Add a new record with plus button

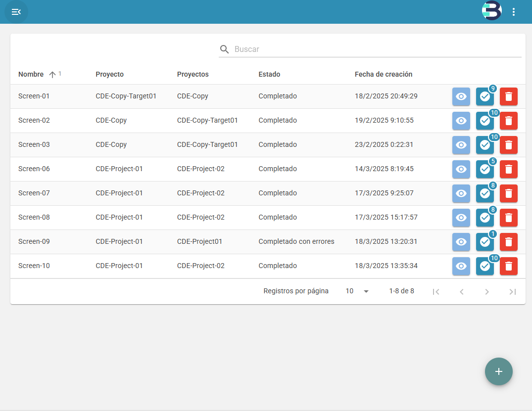click(499, 371)
